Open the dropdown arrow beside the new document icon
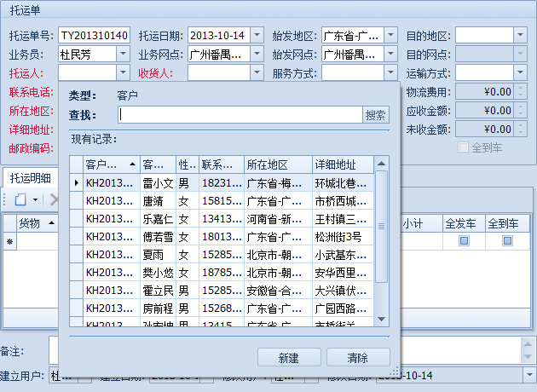Viewport: 537px width, 392px height. pyautogui.click(x=35, y=199)
